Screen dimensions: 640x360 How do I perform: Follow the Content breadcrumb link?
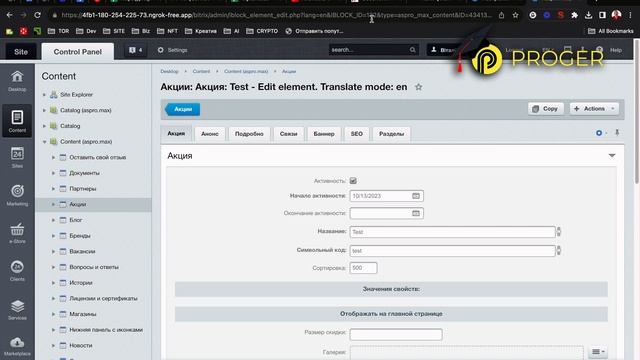click(x=201, y=71)
